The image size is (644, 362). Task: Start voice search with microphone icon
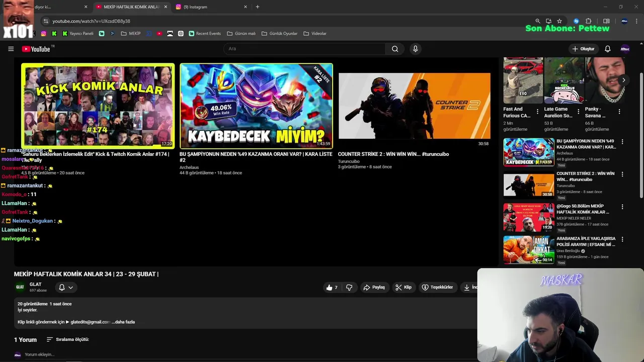(415, 49)
